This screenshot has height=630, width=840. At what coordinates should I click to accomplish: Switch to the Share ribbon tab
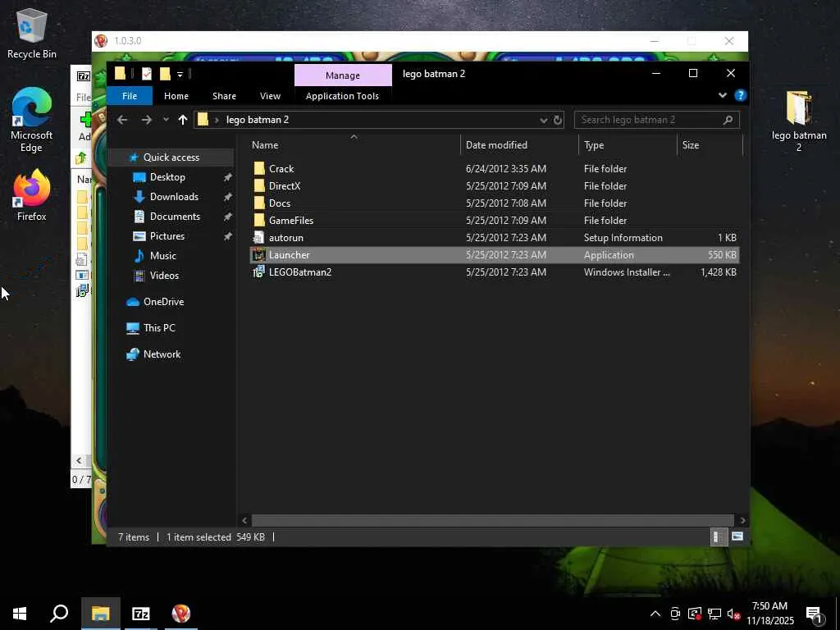point(224,96)
